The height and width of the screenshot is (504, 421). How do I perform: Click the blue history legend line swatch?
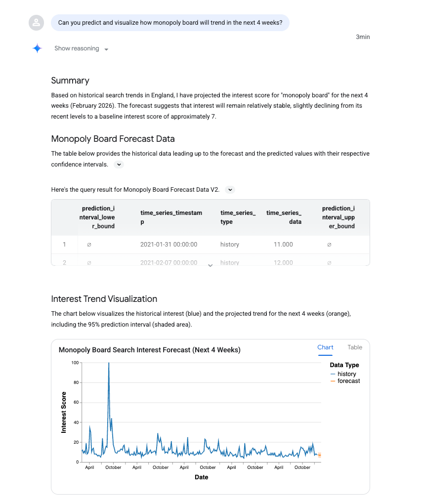tap(333, 374)
